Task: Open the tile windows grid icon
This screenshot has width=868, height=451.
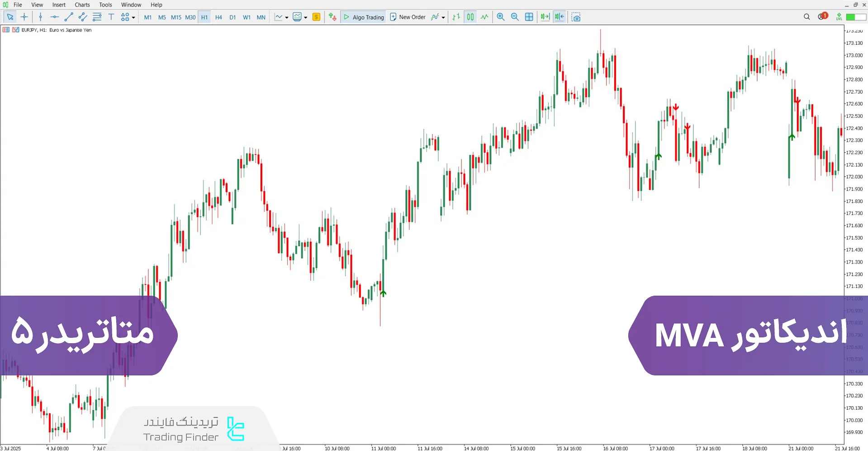Action: tap(529, 17)
